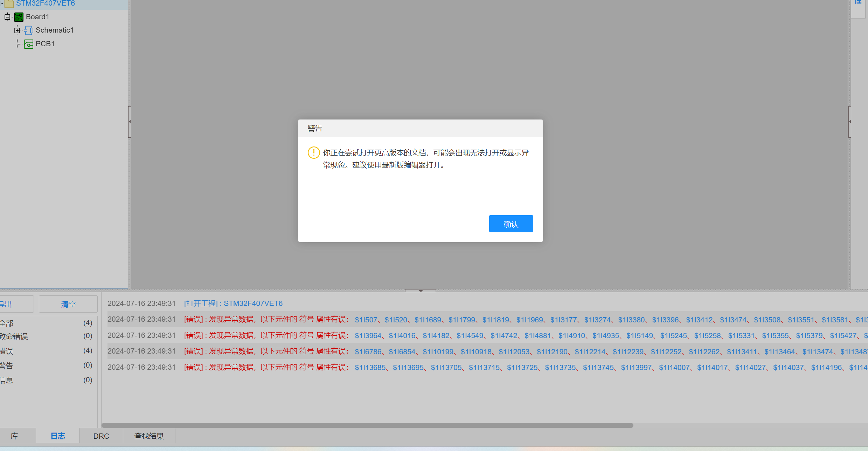
Task: Open the 查找结果 tab
Action: pyautogui.click(x=149, y=436)
